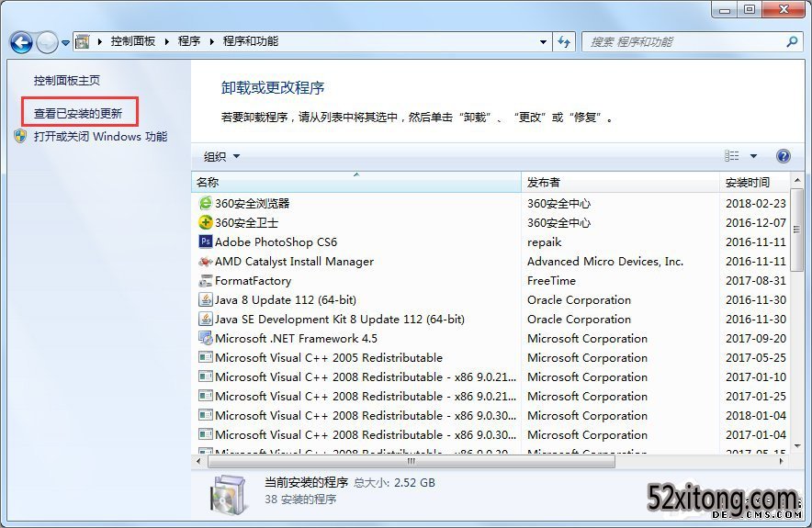
Task: Go back with the blue back arrow
Action: click(x=21, y=42)
